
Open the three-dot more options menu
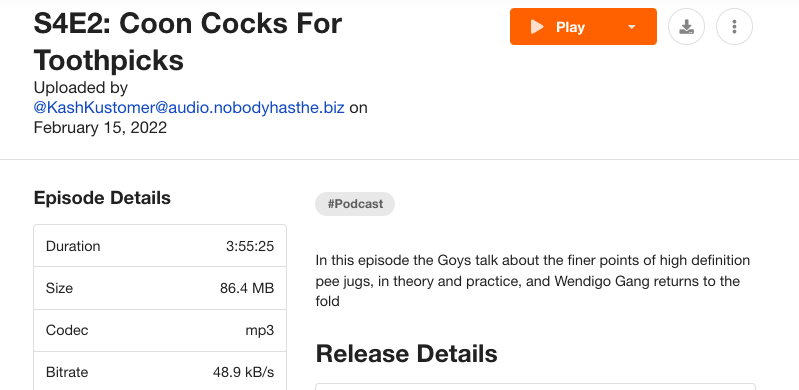click(734, 27)
